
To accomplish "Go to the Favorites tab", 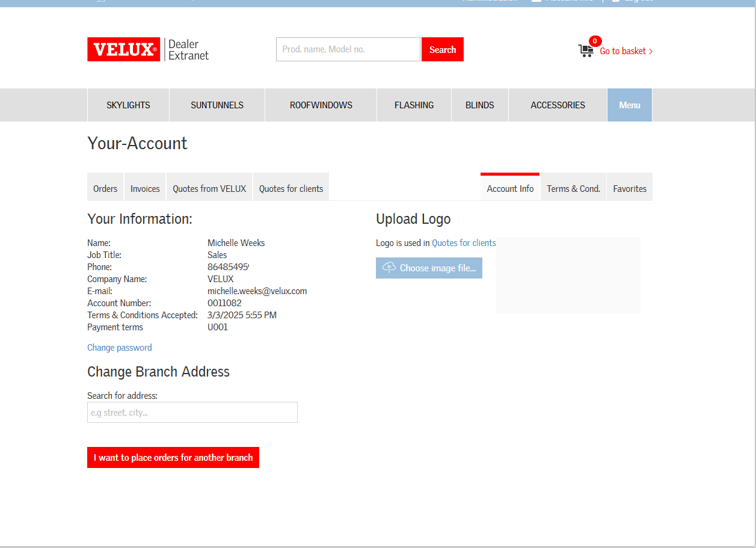I will pos(630,189).
